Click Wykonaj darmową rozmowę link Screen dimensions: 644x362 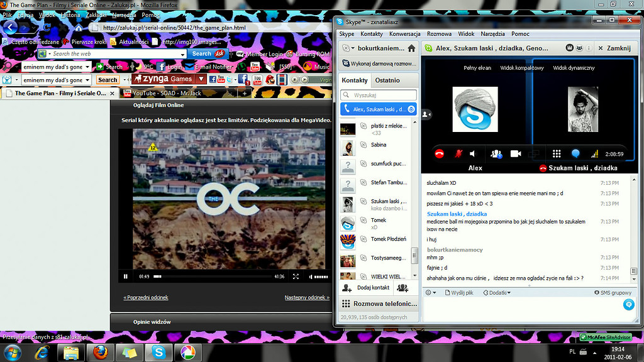point(379,63)
